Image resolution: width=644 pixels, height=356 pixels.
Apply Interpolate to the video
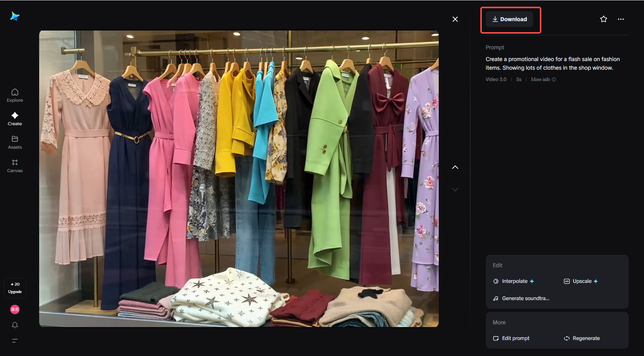click(x=514, y=281)
